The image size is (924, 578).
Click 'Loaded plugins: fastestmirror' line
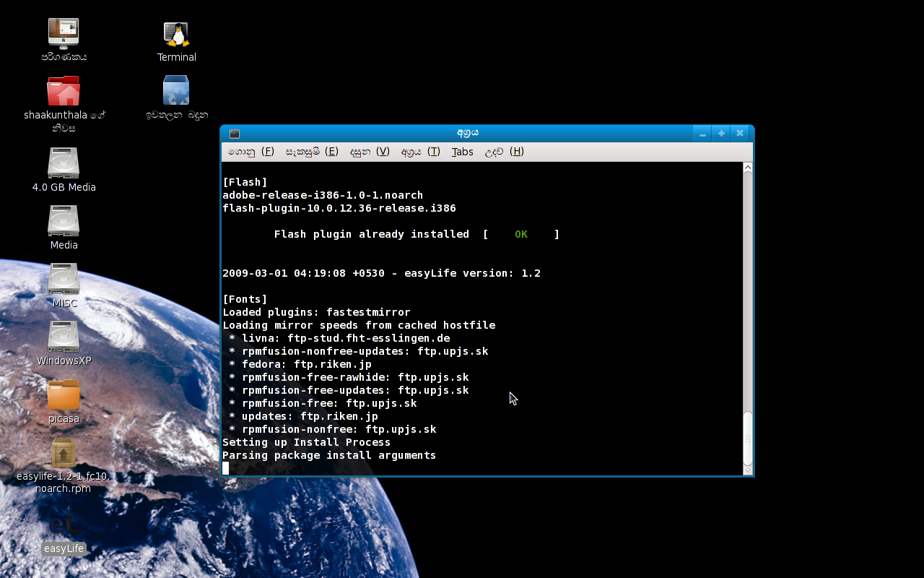point(316,312)
